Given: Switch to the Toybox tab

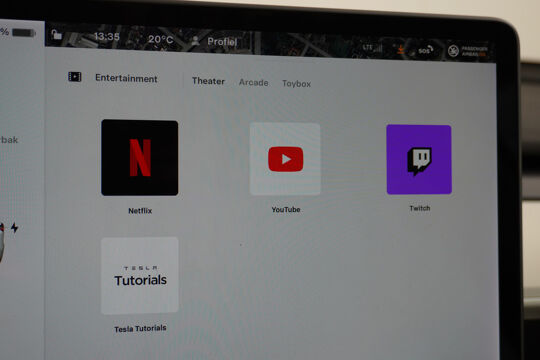Looking at the screenshot, I should pos(297,83).
